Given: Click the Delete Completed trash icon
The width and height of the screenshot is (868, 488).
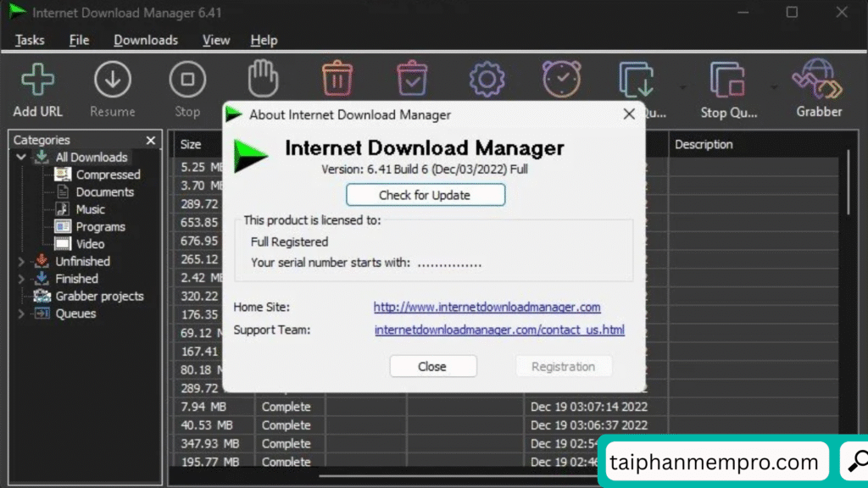Looking at the screenshot, I should [x=412, y=80].
